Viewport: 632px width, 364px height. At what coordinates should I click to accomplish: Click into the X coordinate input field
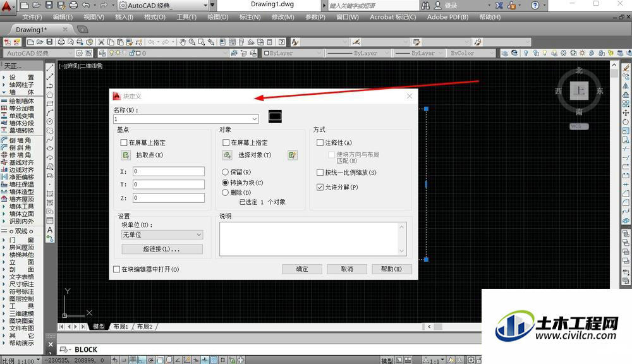pyautogui.click(x=169, y=171)
